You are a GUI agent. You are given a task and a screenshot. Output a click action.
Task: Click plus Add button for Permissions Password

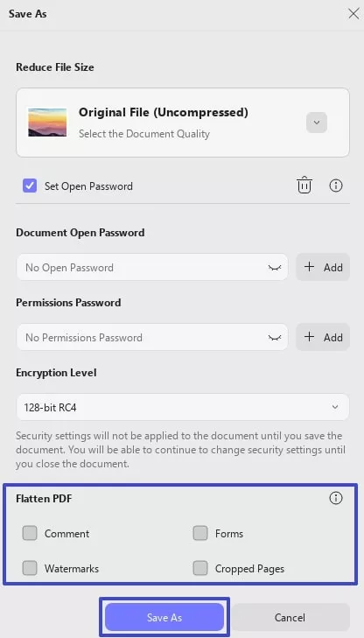click(323, 337)
